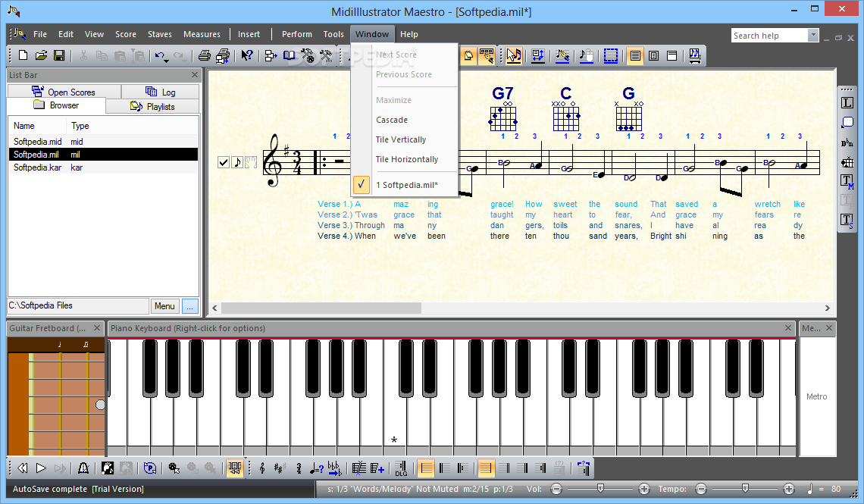
Task: Open a file with the folder icon
Action: point(42,55)
